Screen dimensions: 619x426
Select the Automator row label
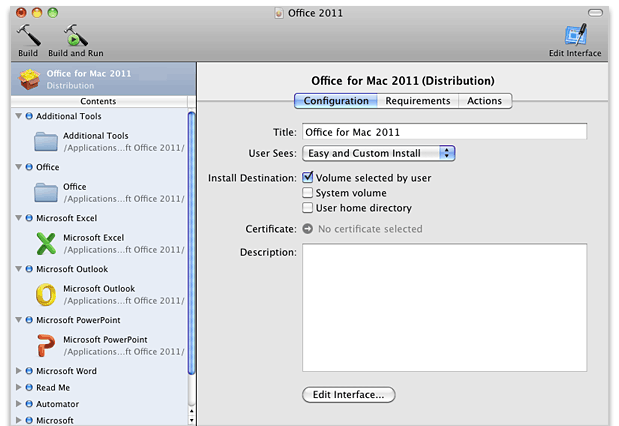pyautogui.click(x=57, y=404)
